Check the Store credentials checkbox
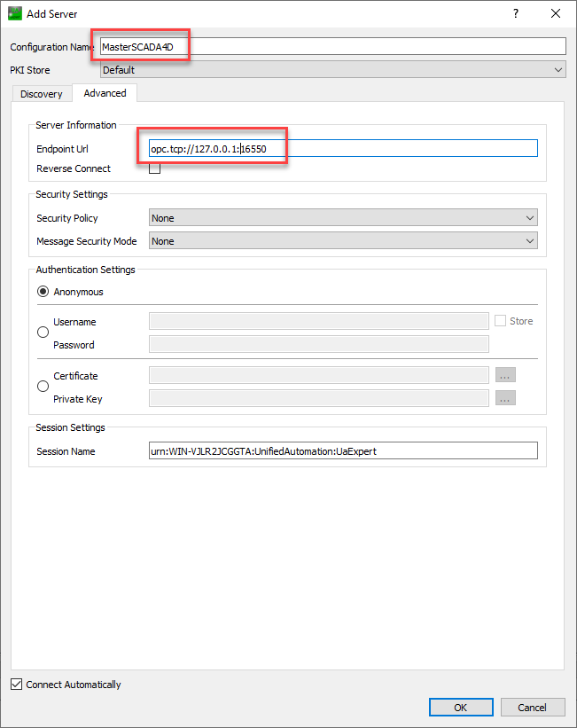The image size is (577, 728). (x=501, y=321)
